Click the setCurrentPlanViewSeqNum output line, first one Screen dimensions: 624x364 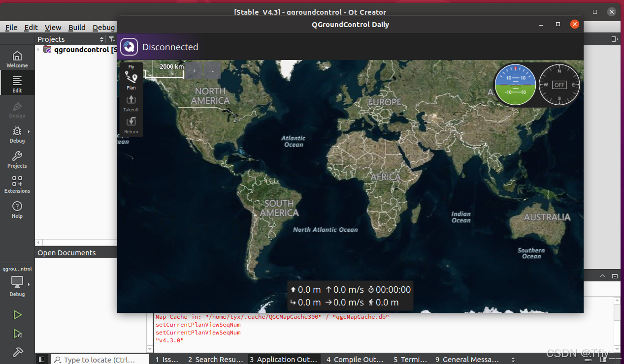pyautogui.click(x=198, y=325)
